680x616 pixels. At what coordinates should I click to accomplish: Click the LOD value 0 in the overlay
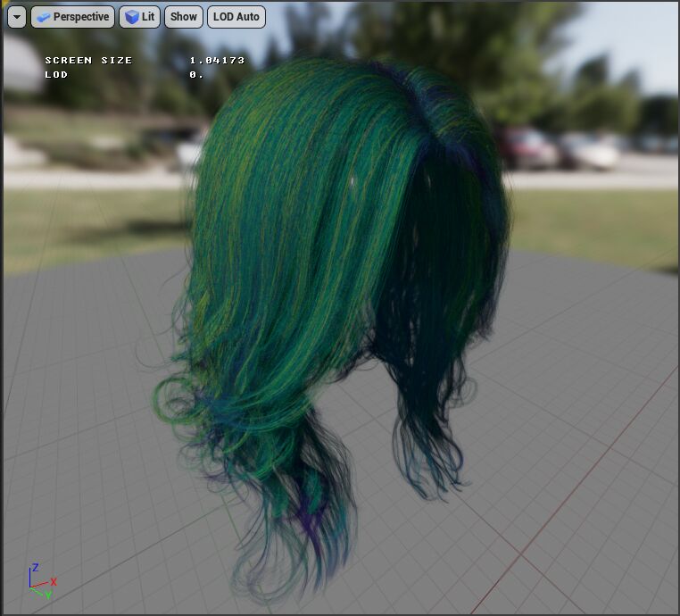coord(195,75)
